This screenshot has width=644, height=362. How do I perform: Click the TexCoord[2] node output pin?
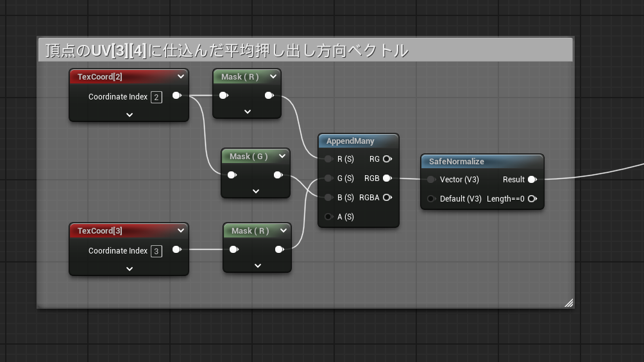pyautogui.click(x=177, y=96)
